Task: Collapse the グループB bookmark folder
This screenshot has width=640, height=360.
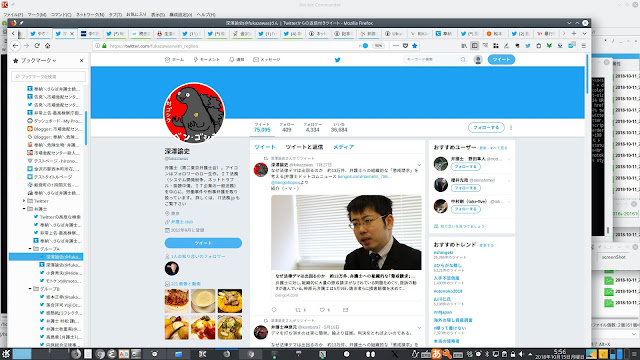Action: point(30,289)
